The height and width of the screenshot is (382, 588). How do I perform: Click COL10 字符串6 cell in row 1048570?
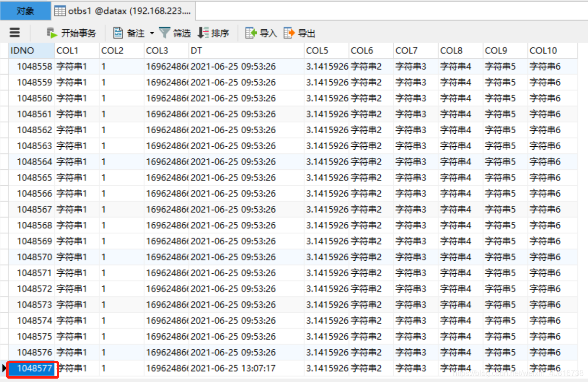coord(552,257)
